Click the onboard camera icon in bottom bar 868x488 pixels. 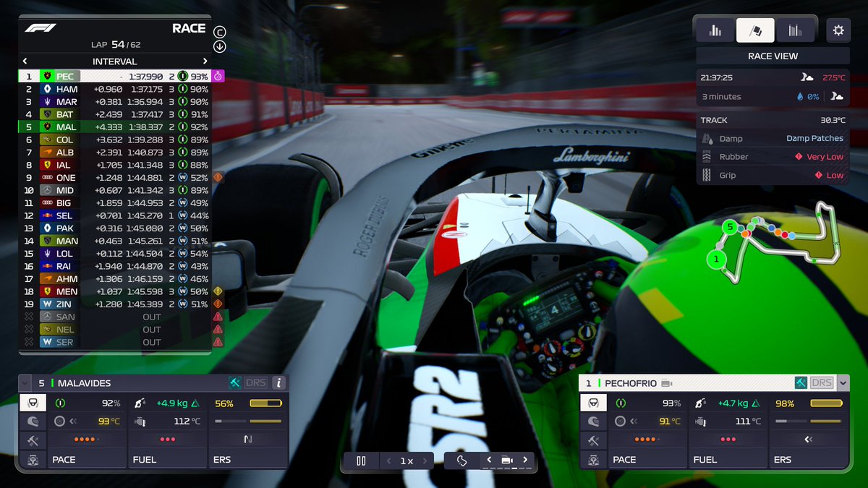[507, 460]
